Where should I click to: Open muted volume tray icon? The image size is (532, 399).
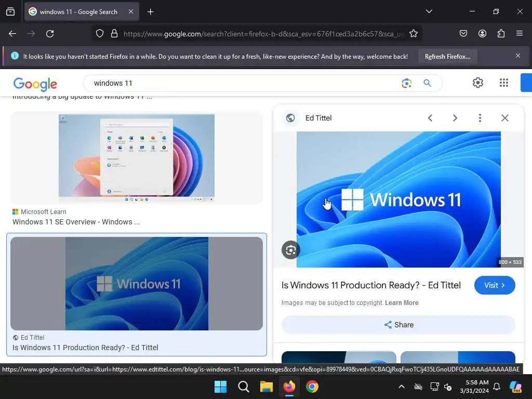pyautogui.click(x=448, y=387)
